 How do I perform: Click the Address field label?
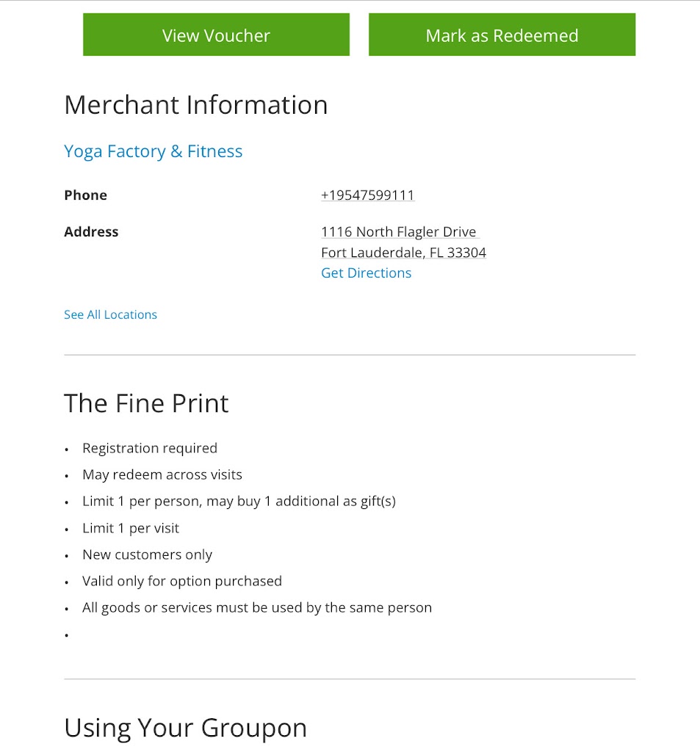click(91, 232)
